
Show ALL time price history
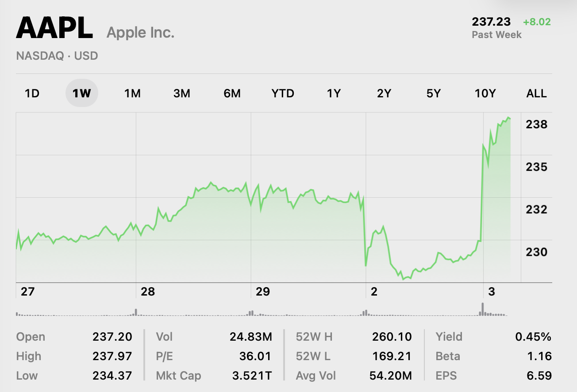click(536, 93)
